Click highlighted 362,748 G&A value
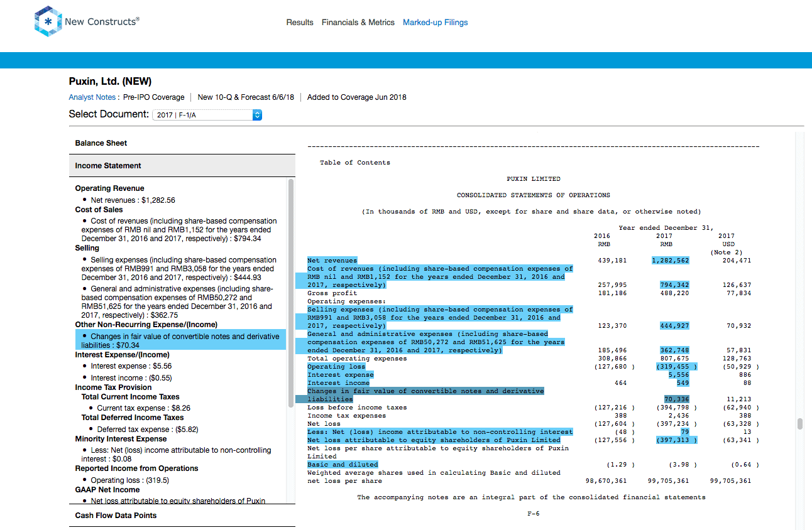 coord(674,350)
